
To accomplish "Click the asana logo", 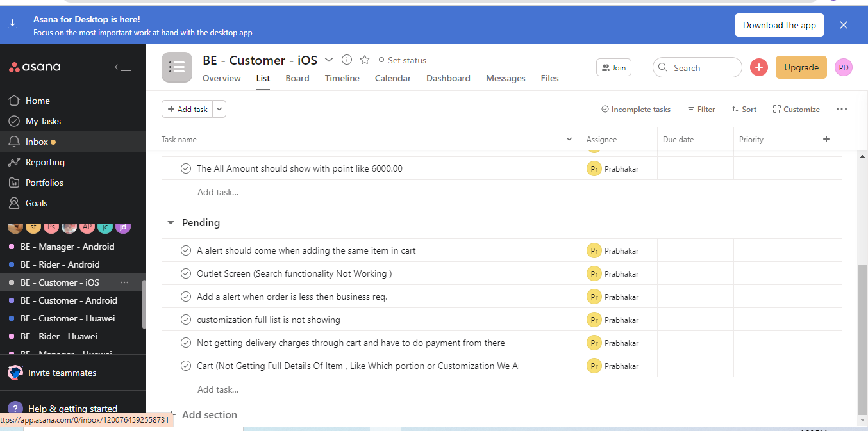I will [35, 67].
